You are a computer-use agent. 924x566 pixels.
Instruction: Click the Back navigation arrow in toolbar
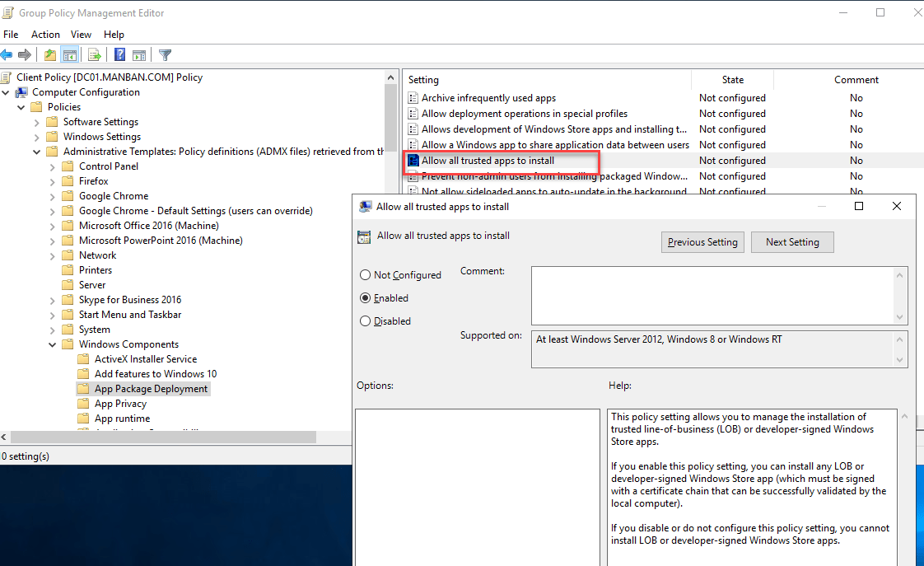7,54
